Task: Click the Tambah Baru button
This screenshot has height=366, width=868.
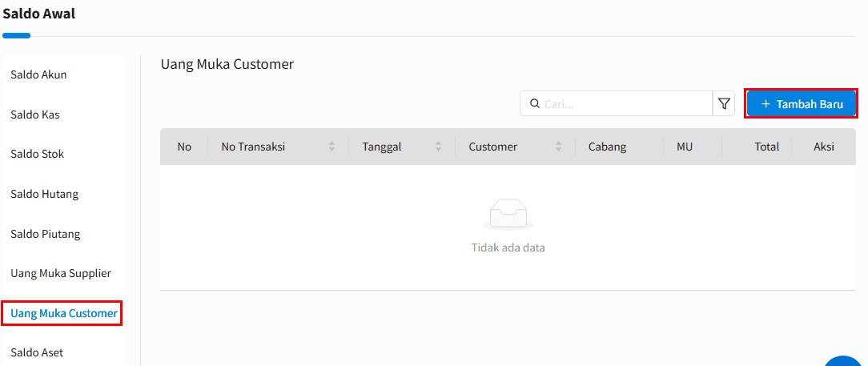Action: pos(802,103)
